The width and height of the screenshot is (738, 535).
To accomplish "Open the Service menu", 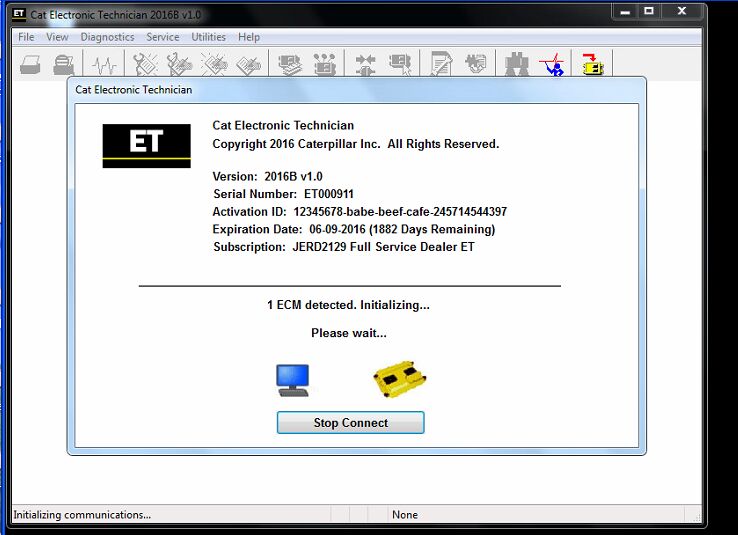I will 162,37.
